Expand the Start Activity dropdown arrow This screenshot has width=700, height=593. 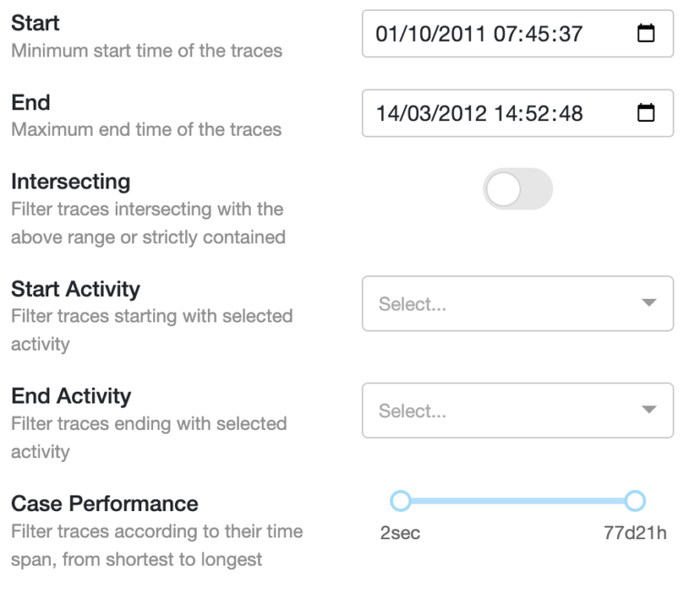point(648,303)
